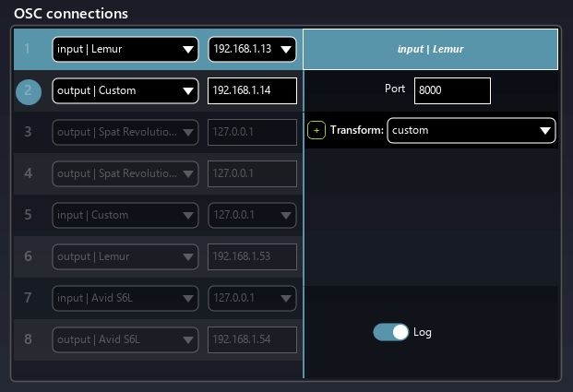Click the row 6 192.168.1.53 address field
This screenshot has height=392, width=573.
pyautogui.click(x=253, y=256)
